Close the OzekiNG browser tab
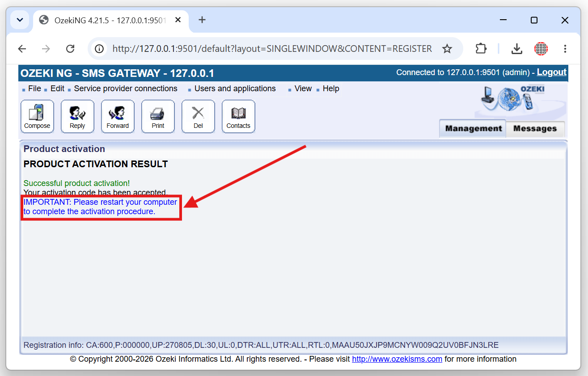The height and width of the screenshot is (376, 588). (178, 20)
